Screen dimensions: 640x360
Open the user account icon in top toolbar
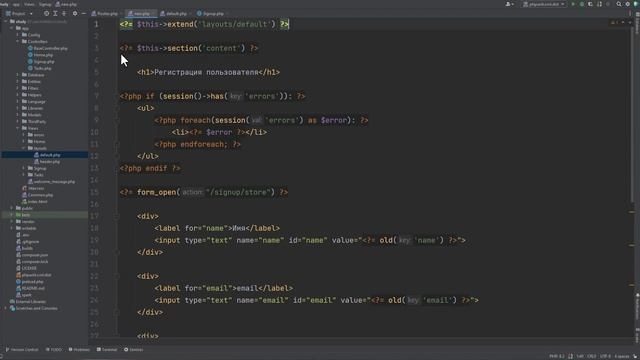[x=509, y=4]
